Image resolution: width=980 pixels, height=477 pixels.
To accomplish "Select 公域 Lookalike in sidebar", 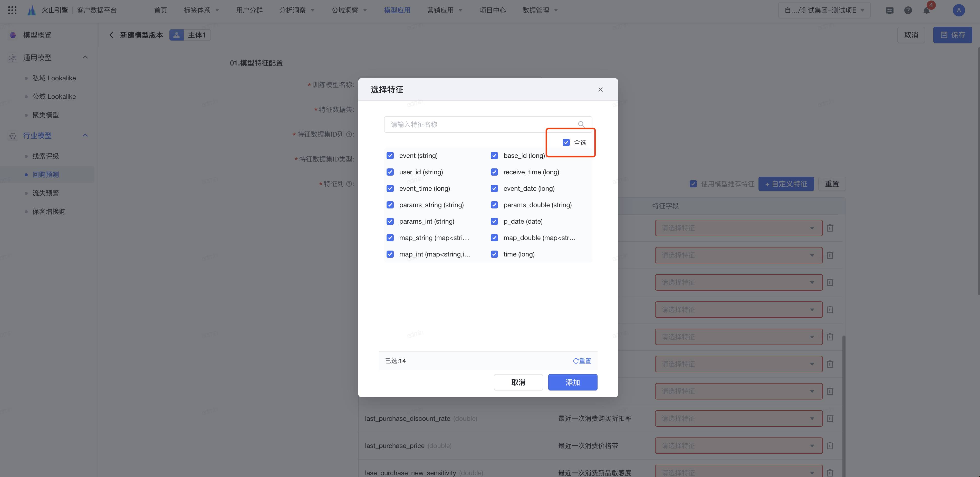I will [x=54, y=97].
